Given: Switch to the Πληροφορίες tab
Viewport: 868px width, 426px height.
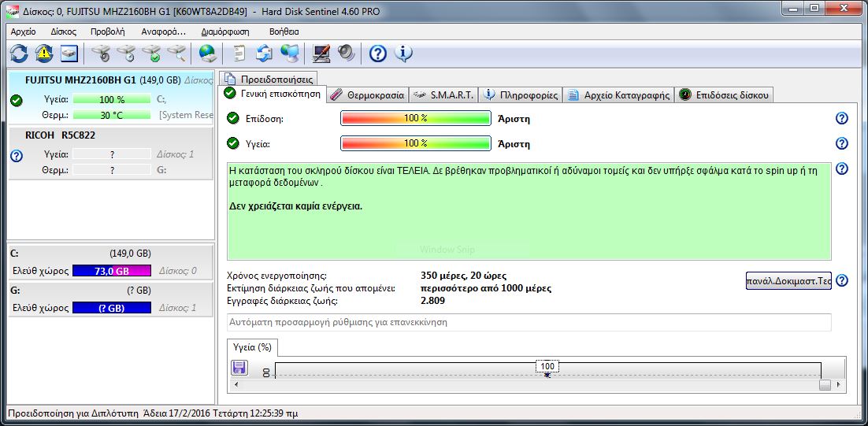Looking at the screenshot, I should click(x=521, y=95).
